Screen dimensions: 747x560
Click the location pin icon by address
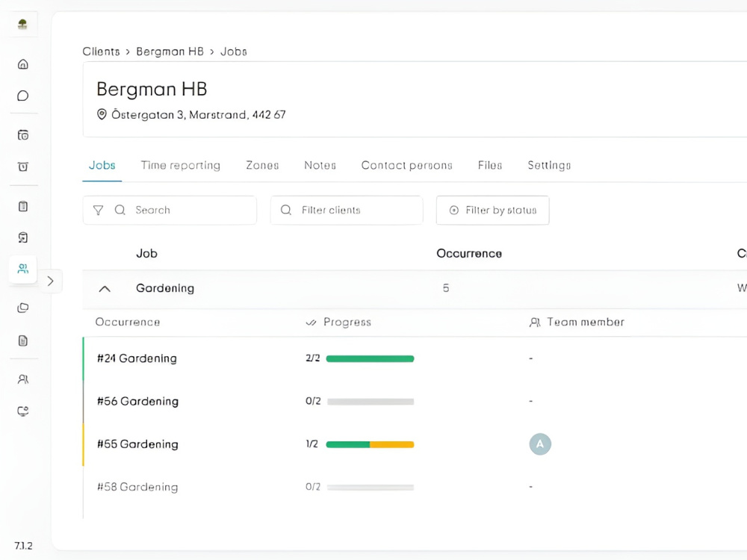(x=102, y=114)
